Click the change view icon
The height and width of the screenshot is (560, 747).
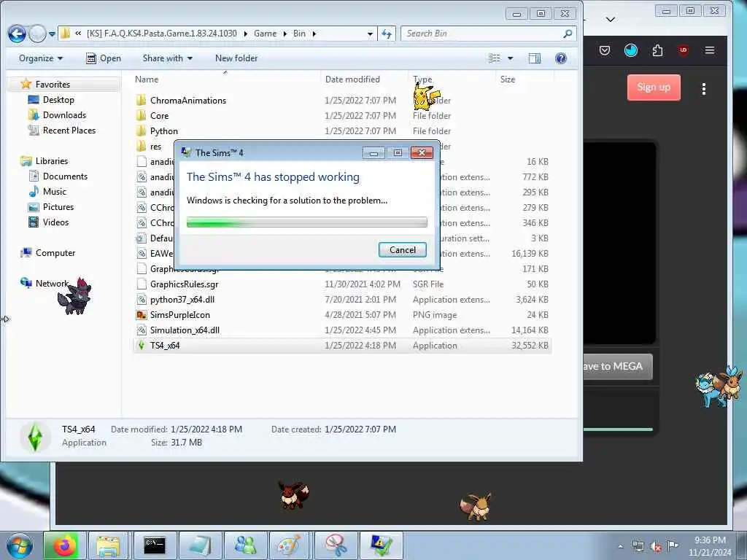[x=495, y=58]
